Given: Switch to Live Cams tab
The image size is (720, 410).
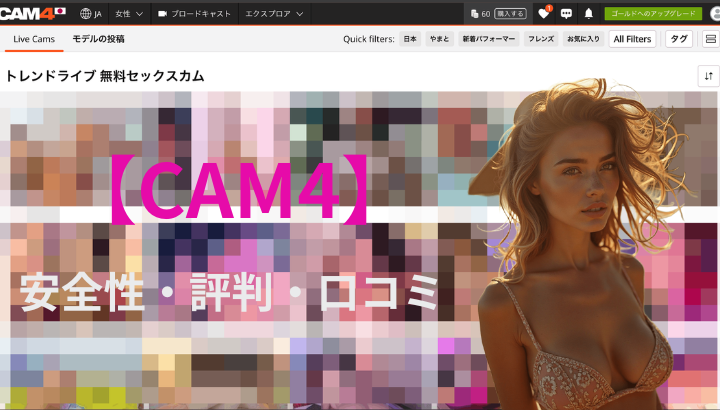Looking at the screenshot, I should pyautogui.click(x=34, y=39).
